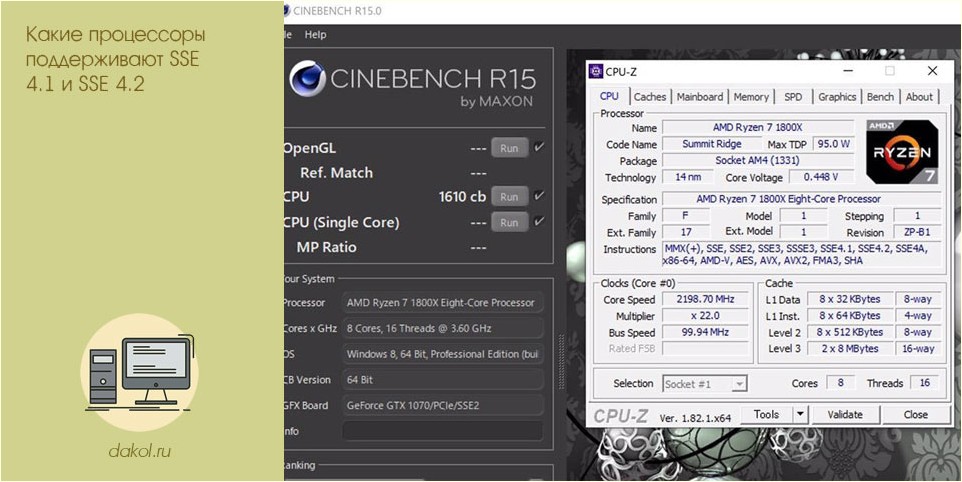Click the '8 x 512 KBytes' Level 2 value

[850, 332]
